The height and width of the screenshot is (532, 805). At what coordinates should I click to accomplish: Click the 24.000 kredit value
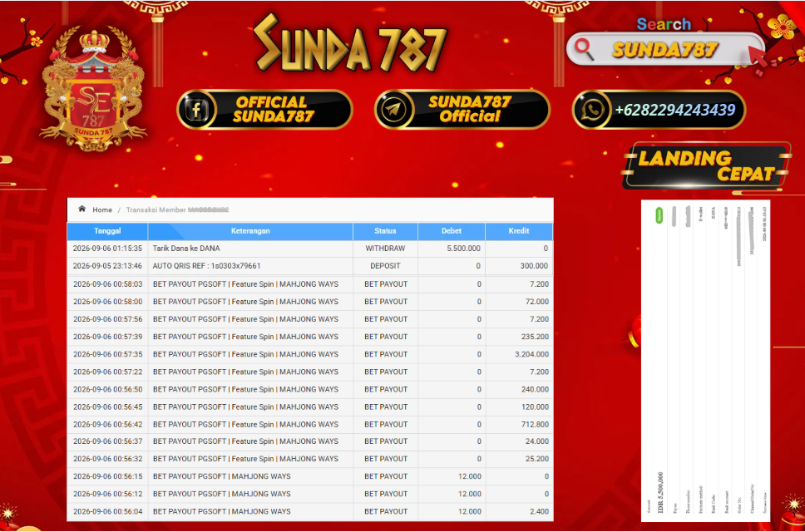pos(537,441)
